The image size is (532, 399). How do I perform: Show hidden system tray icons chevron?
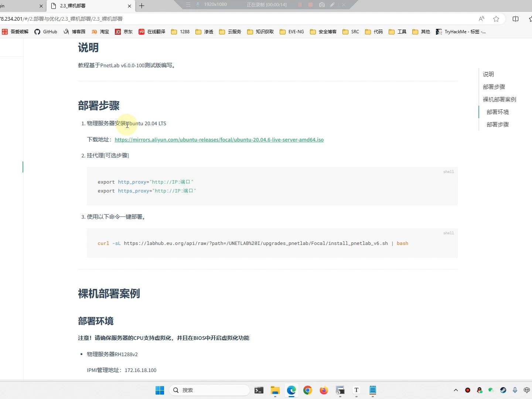pyautogui.click(x=456, y=390)
